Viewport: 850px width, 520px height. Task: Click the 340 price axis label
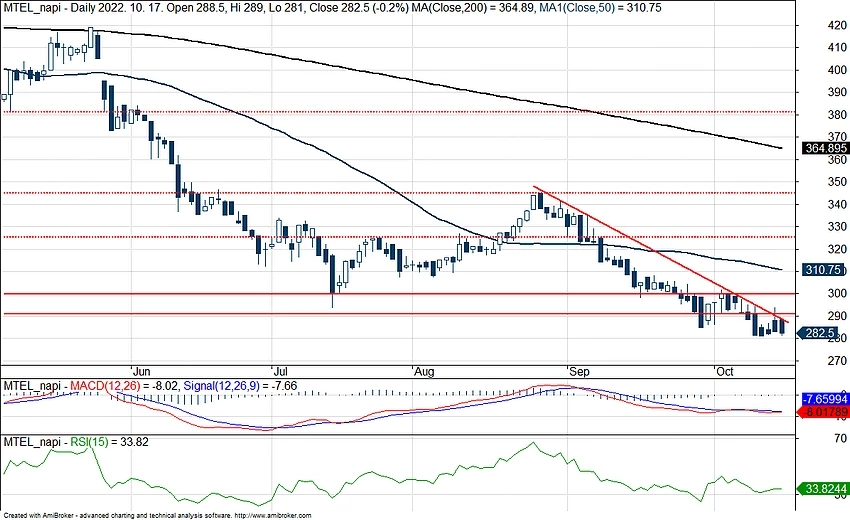(x=837, y=204)
